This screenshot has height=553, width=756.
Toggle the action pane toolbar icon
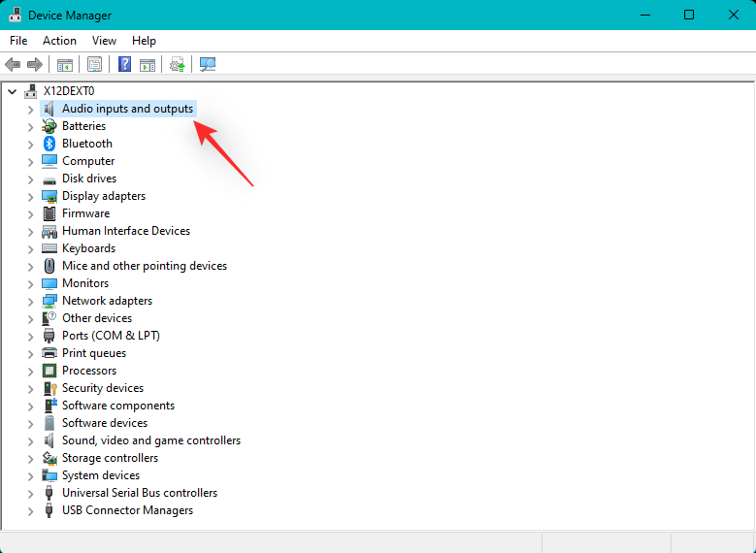click(x=148, y=64)
